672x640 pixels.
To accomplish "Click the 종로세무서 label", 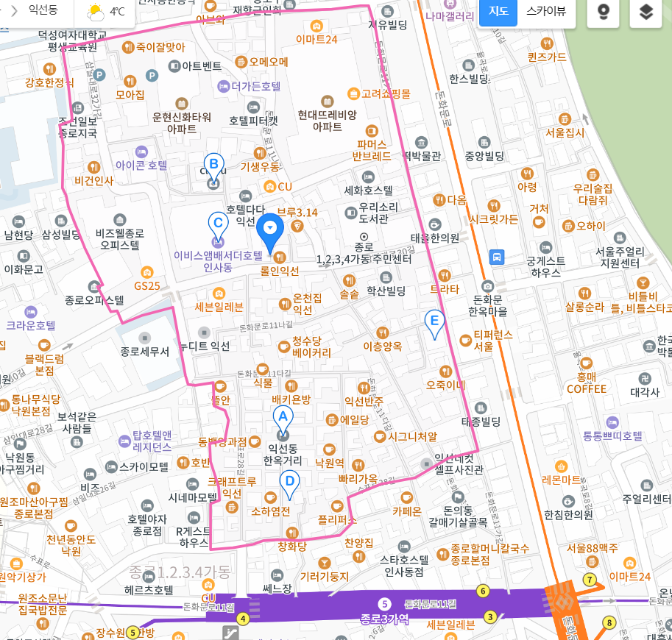I will tap(144, 352).
